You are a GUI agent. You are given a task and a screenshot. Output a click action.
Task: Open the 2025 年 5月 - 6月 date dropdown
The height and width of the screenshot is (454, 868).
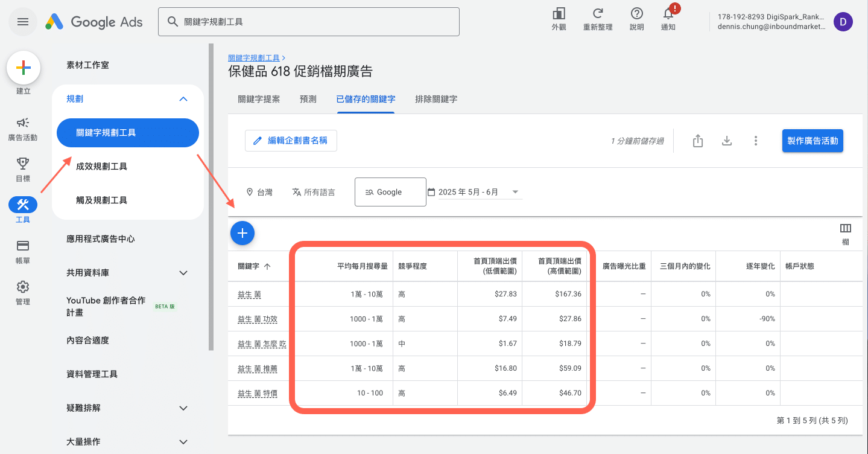tap(474, 192)
